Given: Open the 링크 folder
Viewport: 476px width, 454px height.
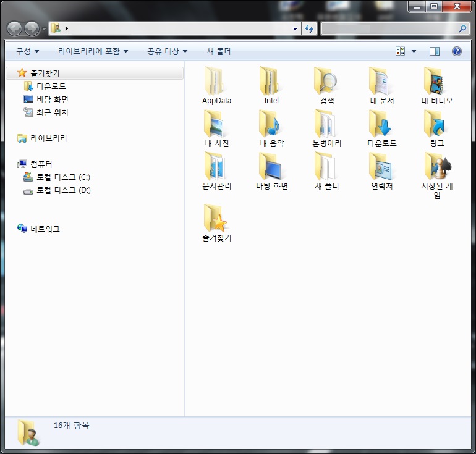Looking at the screenshot, I should [437, 128].
